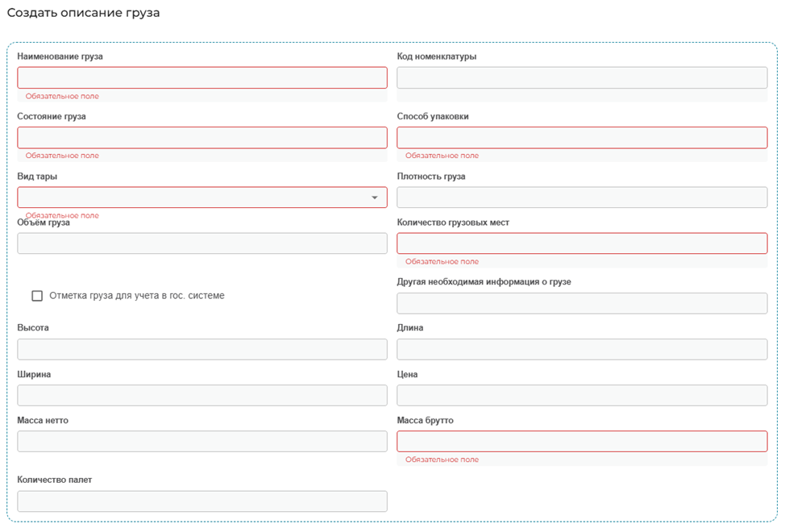Expand the Вид тары combo box

pos(193,197)
